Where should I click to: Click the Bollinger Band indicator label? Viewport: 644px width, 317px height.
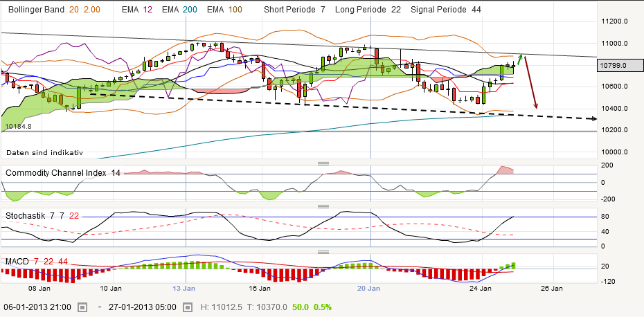tap(36, 10)
